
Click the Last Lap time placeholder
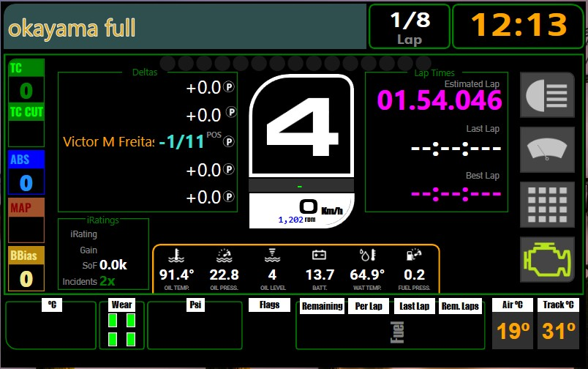456,149
